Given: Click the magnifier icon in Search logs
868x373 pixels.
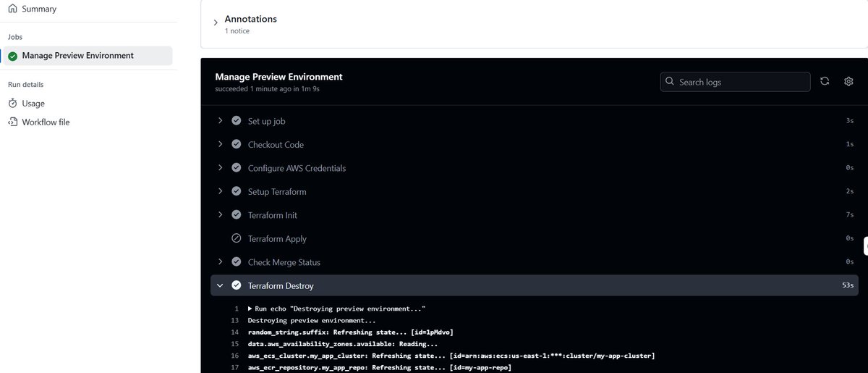Looking at the screenshot, I should [x=670, y=82].
